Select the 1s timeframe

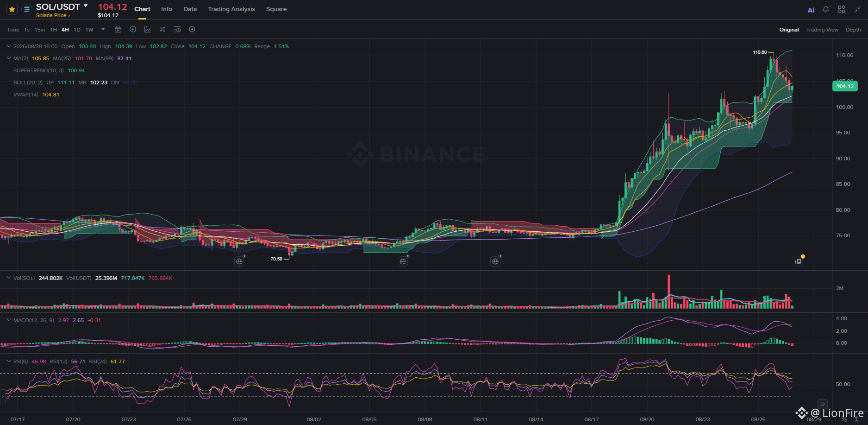tap(27, 30)
